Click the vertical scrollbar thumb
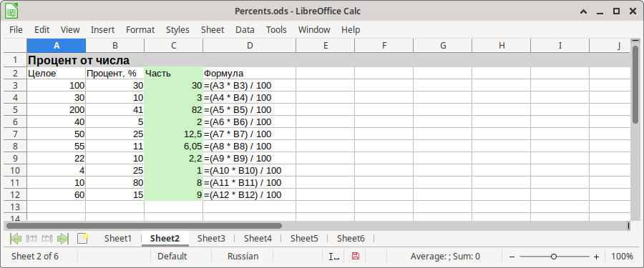 (x=635, y=85)
